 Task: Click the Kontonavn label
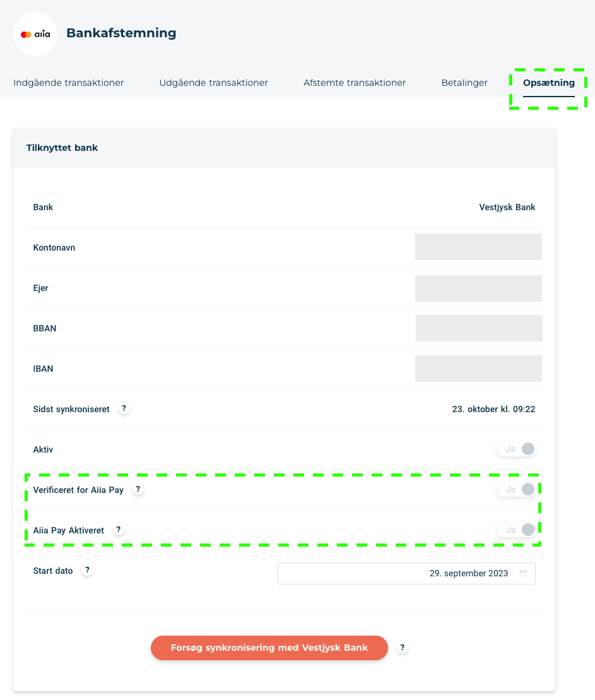coord(54,248)
